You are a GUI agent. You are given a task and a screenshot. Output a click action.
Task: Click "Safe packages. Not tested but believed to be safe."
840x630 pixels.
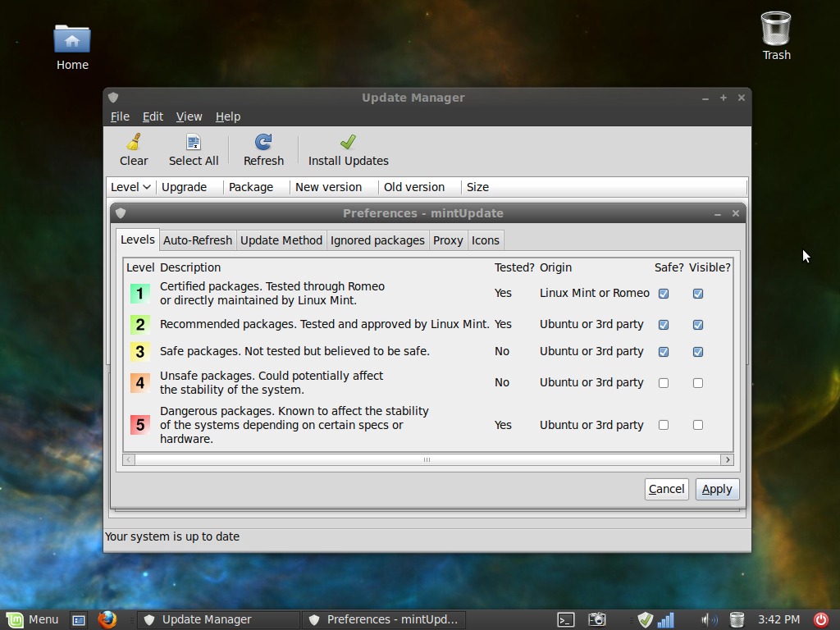pos(294,351)
